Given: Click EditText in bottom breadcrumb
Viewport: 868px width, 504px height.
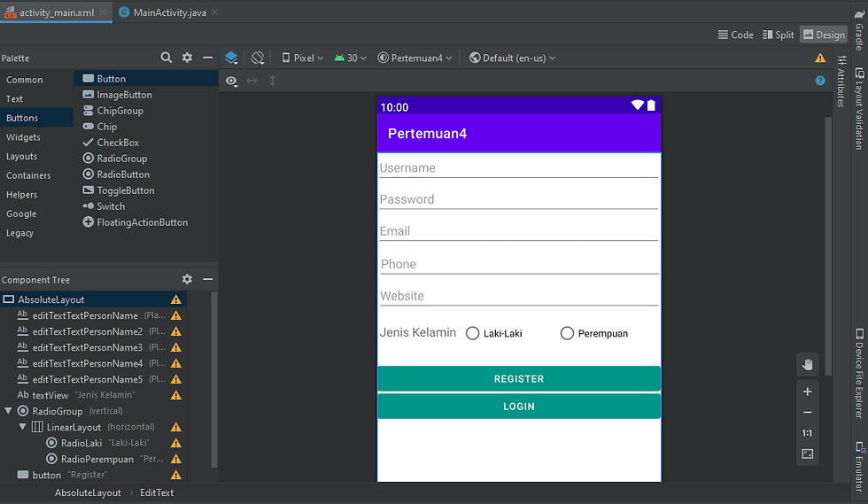Looking at the screenshot, I should [157, 492].
